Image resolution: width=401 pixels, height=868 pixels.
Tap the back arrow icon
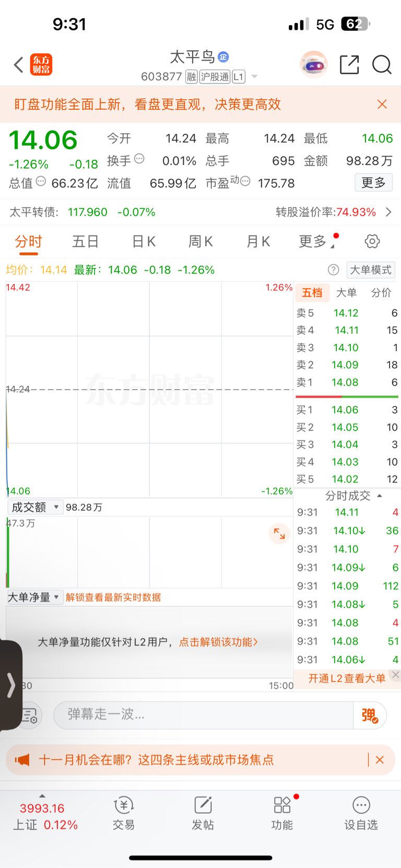[19, 65]
